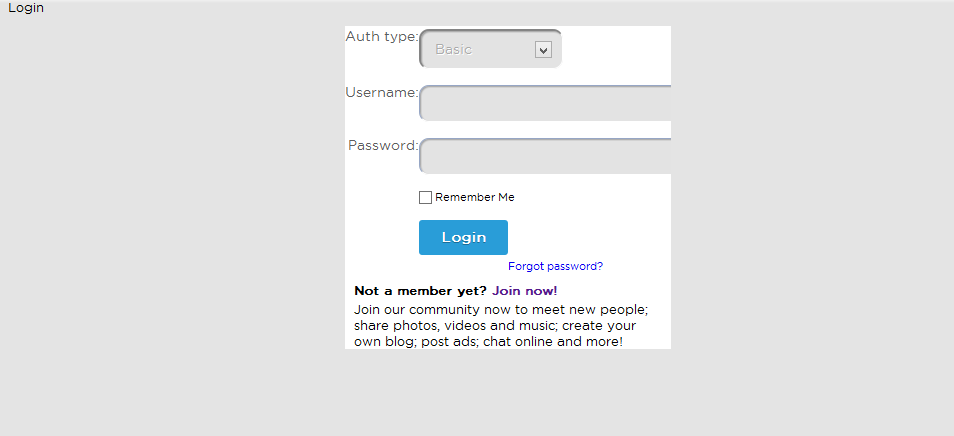This screenshot has height=436, width=954.
Task: Enable the Remember Me checkbox
Action: pyautogui.click(x=425, y=198)
